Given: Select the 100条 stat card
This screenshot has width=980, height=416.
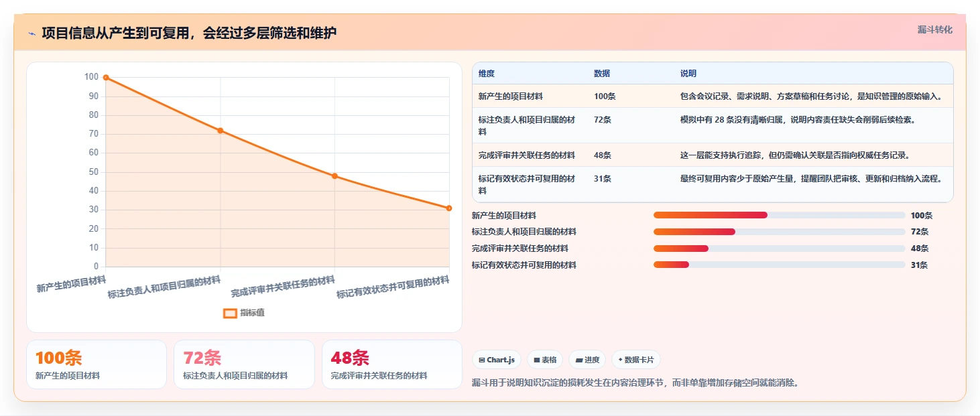Looking at the screenshot, I should (97, 364).
